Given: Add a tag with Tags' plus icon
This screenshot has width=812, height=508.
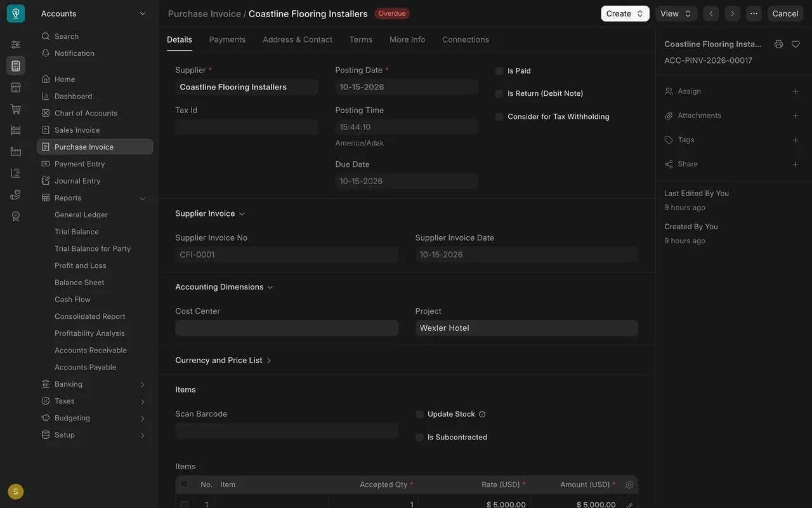Looking at the screenshot, I should [x=796, y=140].
